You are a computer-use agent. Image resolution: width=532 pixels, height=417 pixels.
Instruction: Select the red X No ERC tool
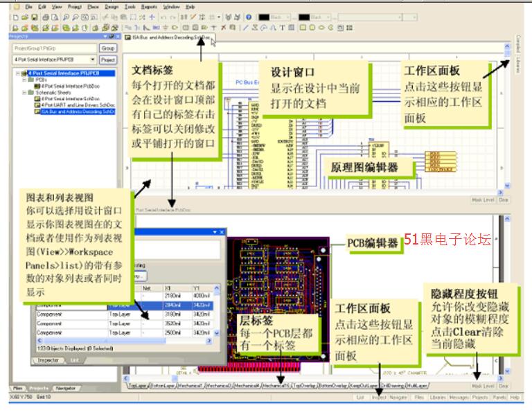point(223,28)
